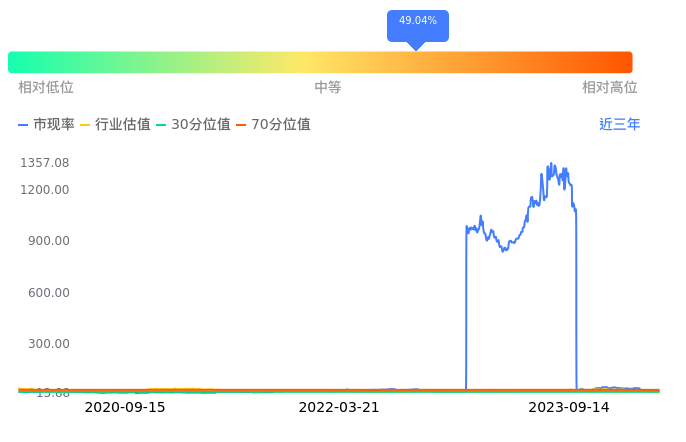Click the green-to-orange valuation gradient bar

tap(320, 62)
